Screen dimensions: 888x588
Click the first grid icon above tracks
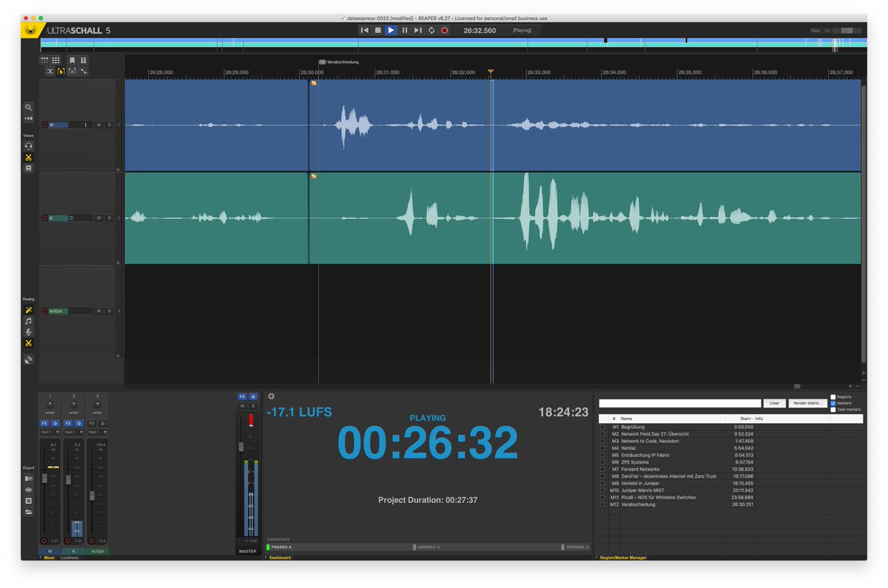coord(44,61)
